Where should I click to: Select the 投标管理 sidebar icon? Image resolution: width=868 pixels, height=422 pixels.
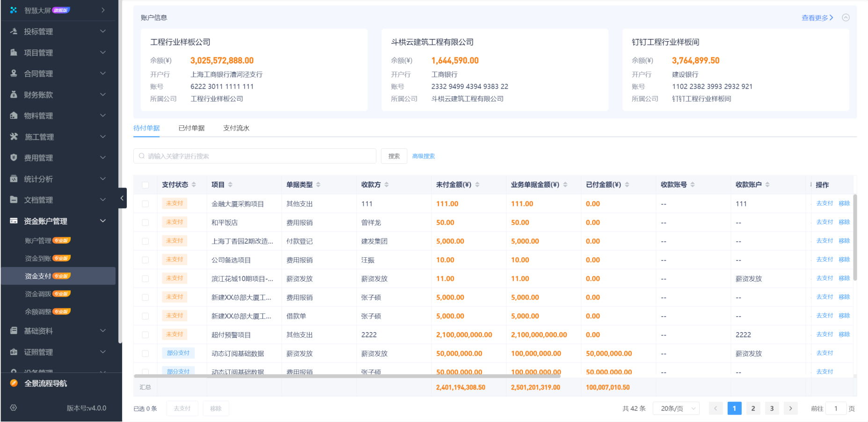coord(13,31)
